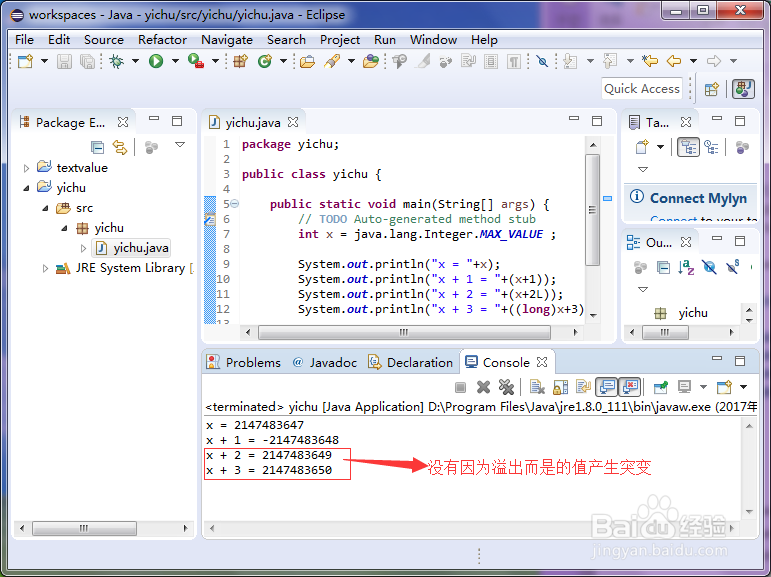The height and width of the screenshot is (577, 771).
Task: Click New Java Package icon
Action: pos(240,61)
